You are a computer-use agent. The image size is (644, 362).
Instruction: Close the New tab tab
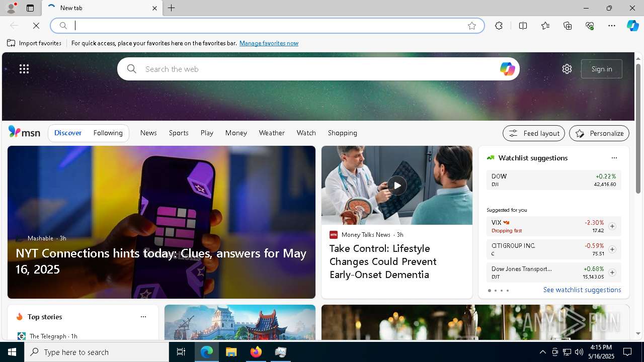click(154, 8)
